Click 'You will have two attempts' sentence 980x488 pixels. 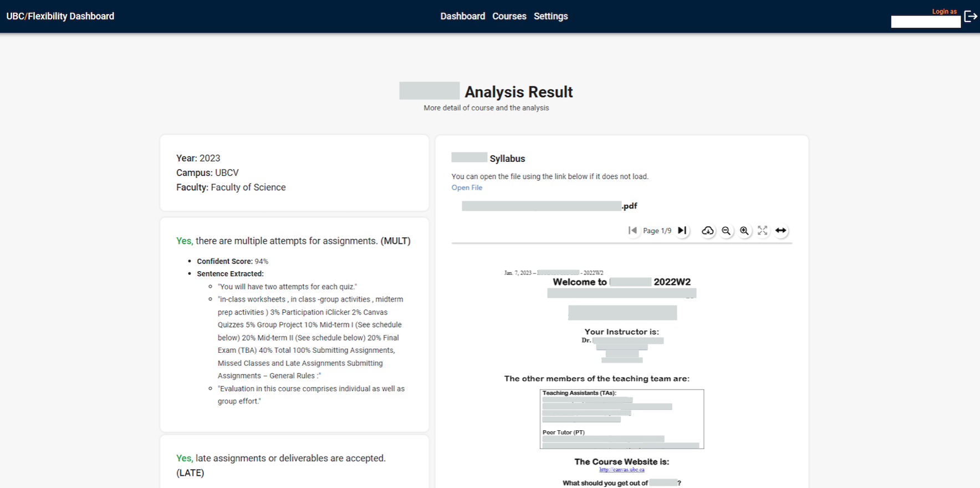[x=287, y=287]
